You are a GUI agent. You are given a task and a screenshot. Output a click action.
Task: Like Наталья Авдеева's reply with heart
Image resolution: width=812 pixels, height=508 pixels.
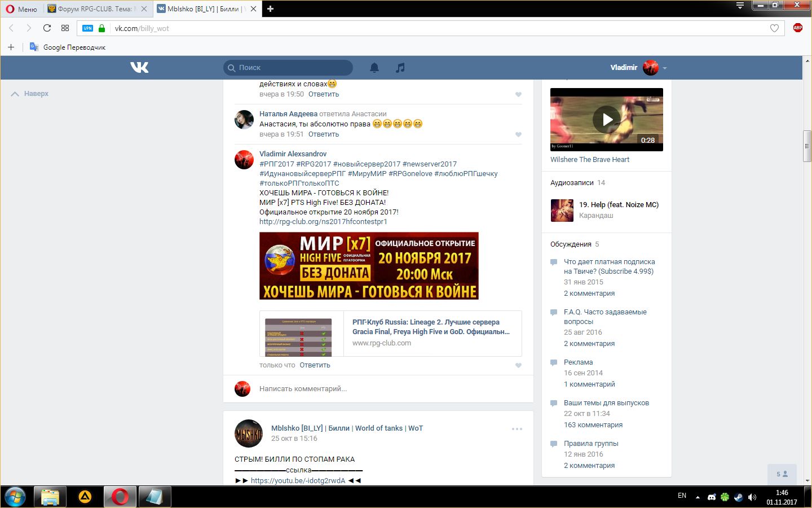[518, 135]
